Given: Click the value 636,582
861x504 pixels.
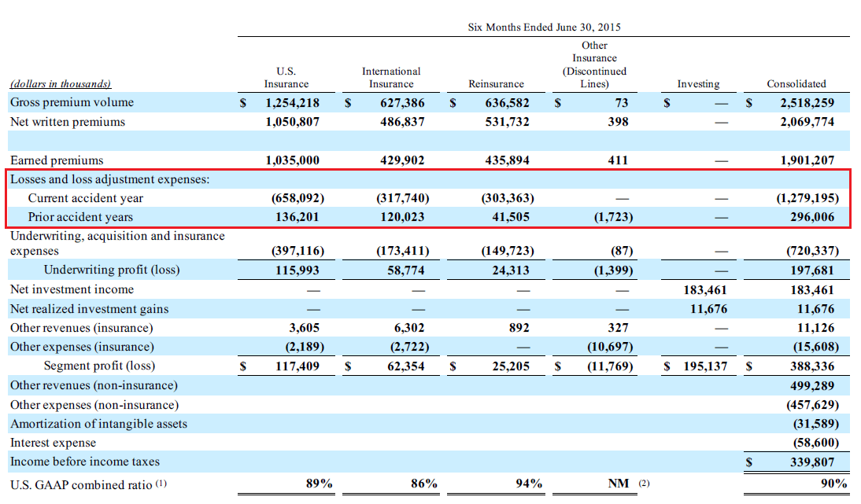Looking at the screenshot, I should click(x=507, y=103).
